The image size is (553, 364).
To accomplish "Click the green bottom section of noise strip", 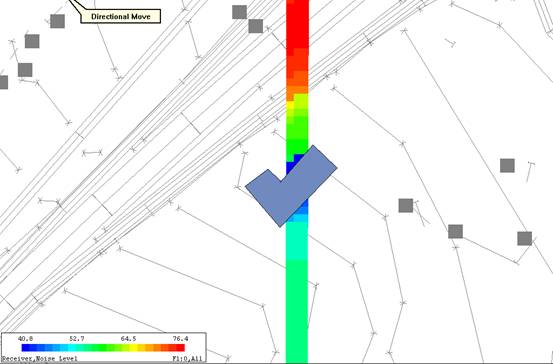I will click(x=297, y=310).
